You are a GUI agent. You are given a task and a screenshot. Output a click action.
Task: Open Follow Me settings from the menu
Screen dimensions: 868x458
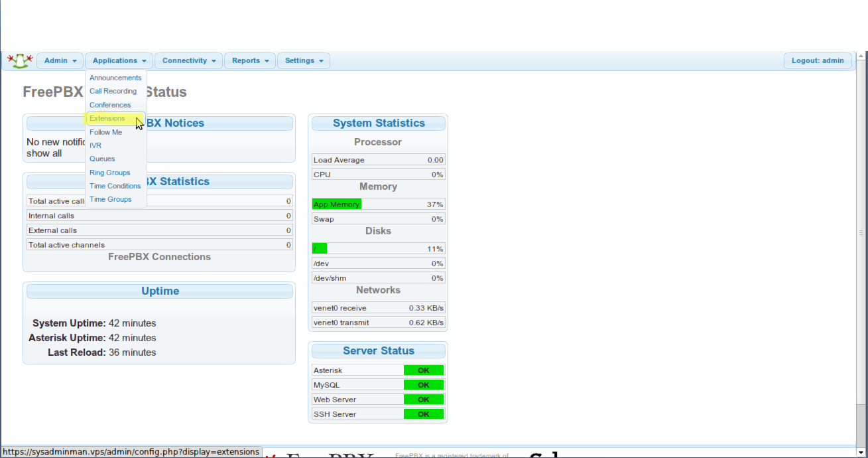click(105, 132)
